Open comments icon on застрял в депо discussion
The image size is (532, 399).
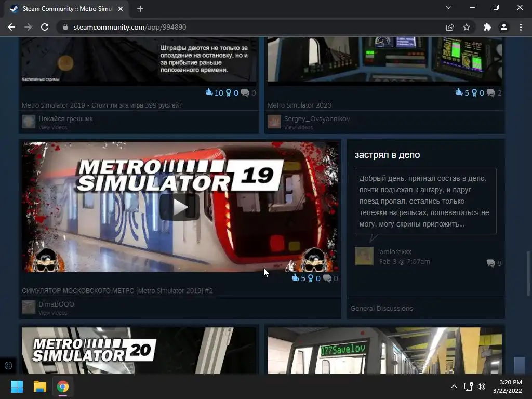(490, 263)
